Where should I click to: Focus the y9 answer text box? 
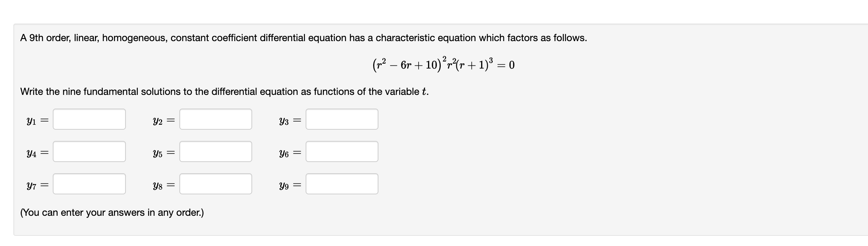coord(342,184)
